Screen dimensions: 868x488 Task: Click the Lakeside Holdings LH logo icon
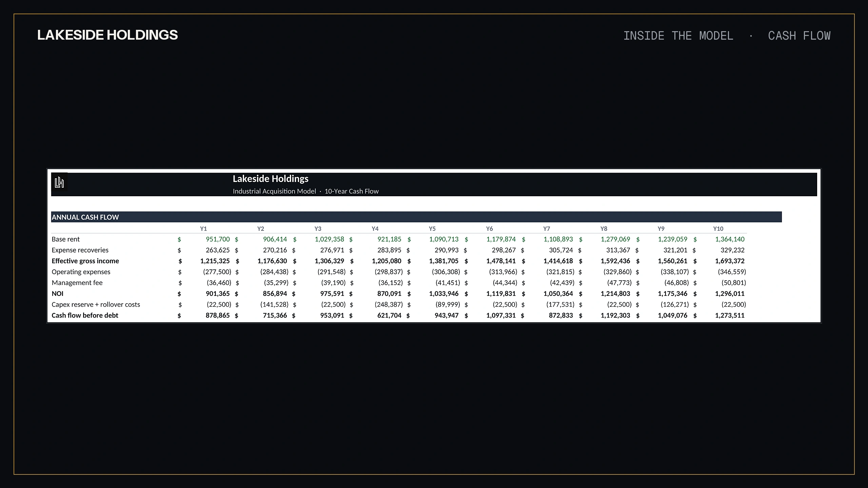pos(59,182)
